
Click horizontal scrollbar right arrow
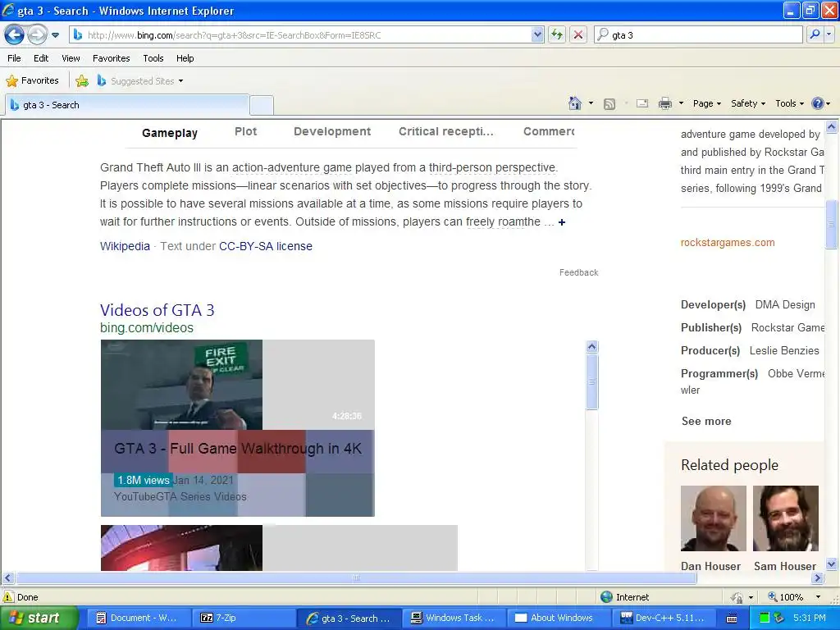coord(818,578)
